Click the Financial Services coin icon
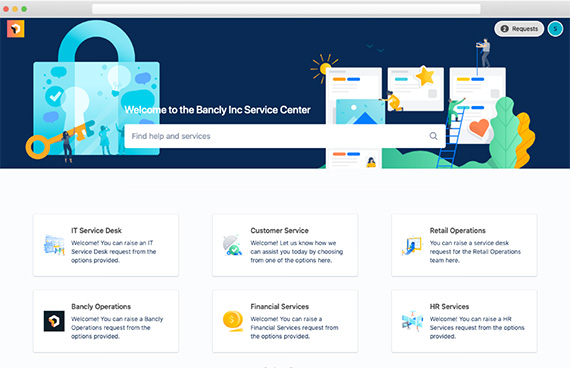The height and width of the screenshot is (368, 570). (x=233, y=321)
